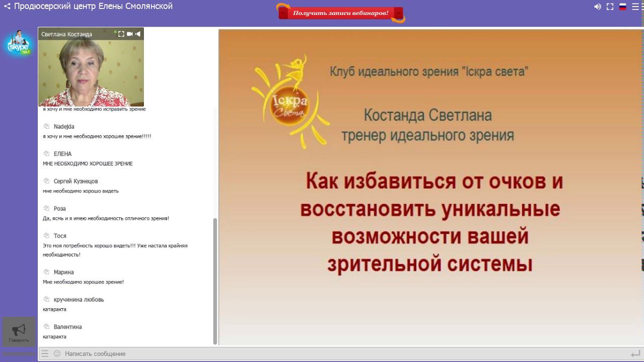
Task: Click Марина's message 'Мне необходимо хорошее зрение!'
Action: coord(84,282)
